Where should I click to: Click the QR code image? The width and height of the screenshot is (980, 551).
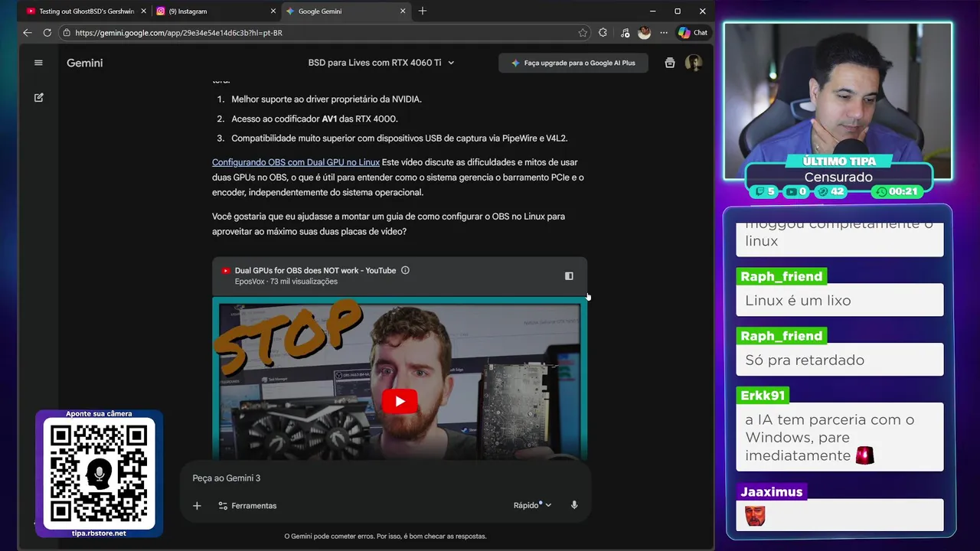(x=99, y=474)
